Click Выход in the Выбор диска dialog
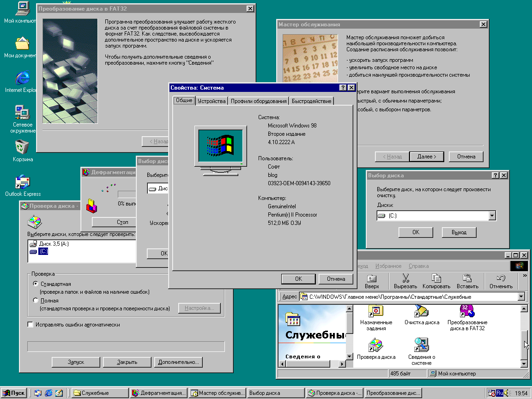This screenshot has height=399, width=532. [x=459, y=232]
